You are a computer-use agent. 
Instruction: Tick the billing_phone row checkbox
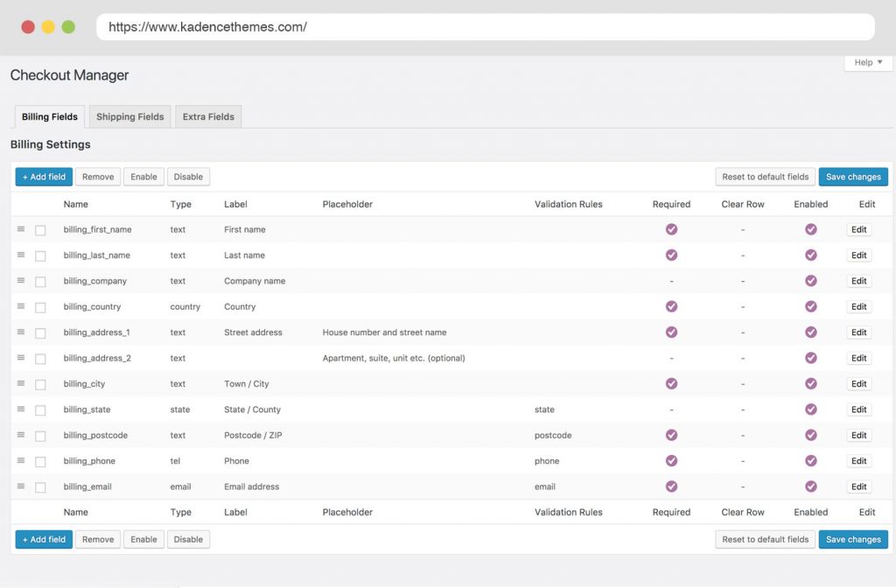click(40, 462)
